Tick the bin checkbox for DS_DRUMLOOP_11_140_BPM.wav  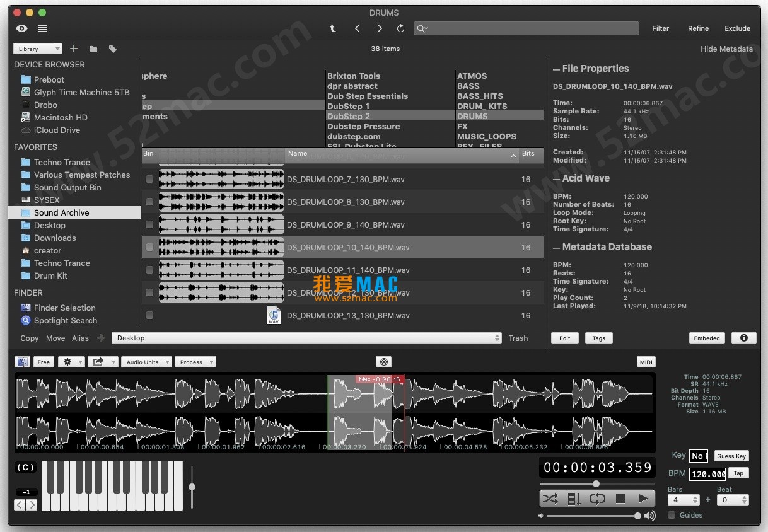click(x=149, y=270)
